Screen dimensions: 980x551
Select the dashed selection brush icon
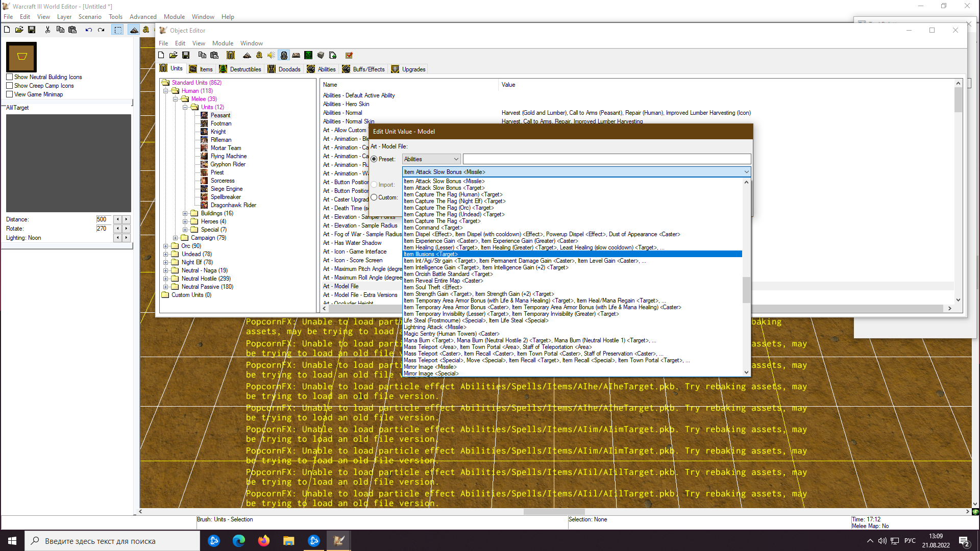118,30
